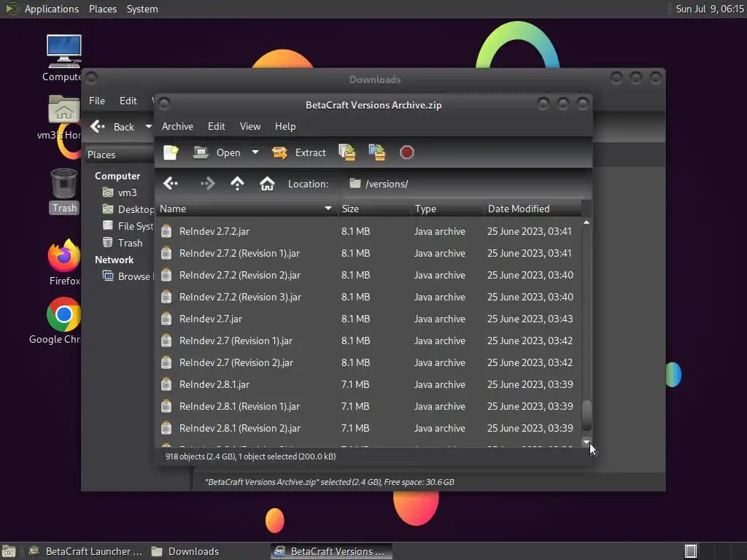Click the Firefox desktop icon

[64, 262]
